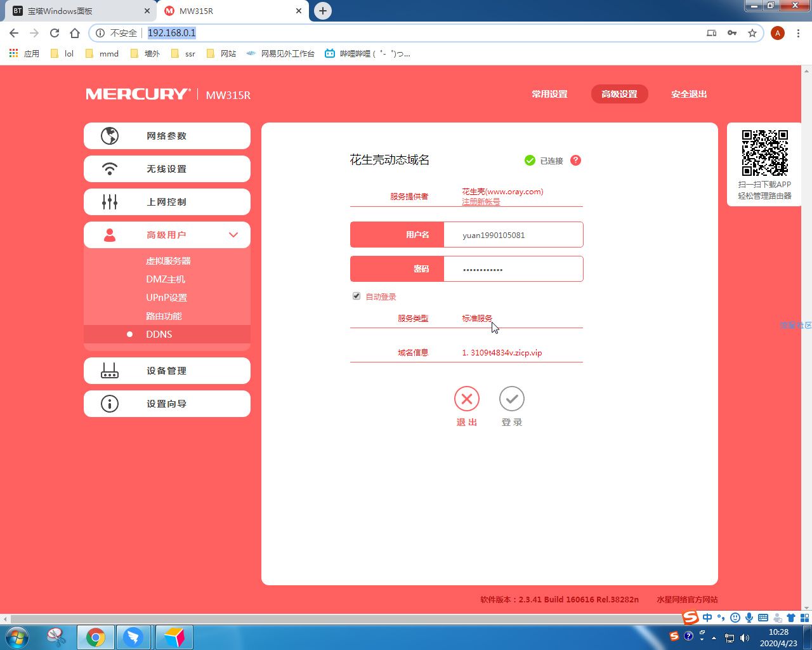
Task: Open the mmd bookmarks folder
Action: (x=102, y=54)
